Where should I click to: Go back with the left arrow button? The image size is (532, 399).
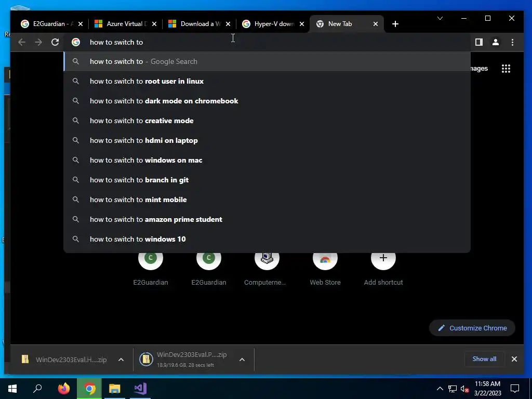point(22,42)
